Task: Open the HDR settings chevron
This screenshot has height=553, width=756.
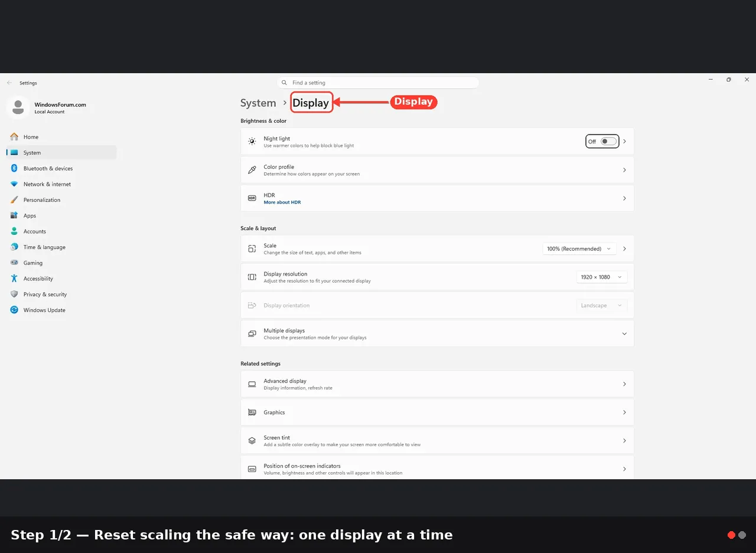Action: click(625, 198)
